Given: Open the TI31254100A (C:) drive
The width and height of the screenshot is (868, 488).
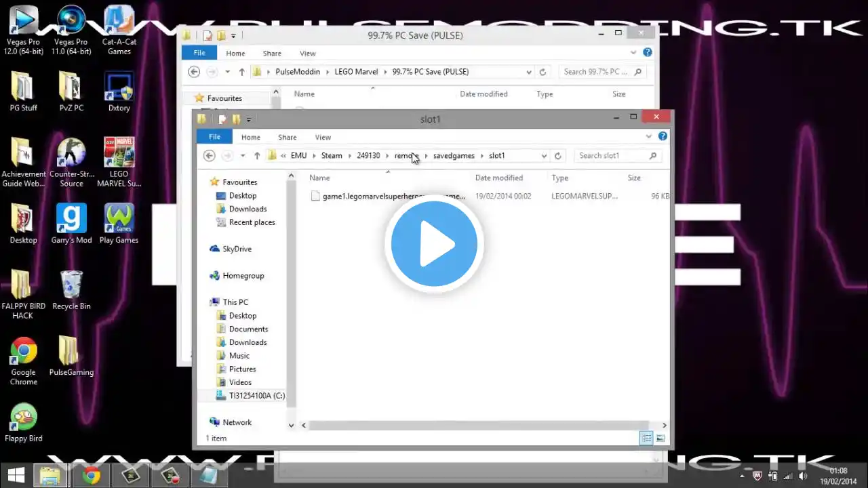Looking at the screenshot, I should pyautogui.click(x=251, y=396).
